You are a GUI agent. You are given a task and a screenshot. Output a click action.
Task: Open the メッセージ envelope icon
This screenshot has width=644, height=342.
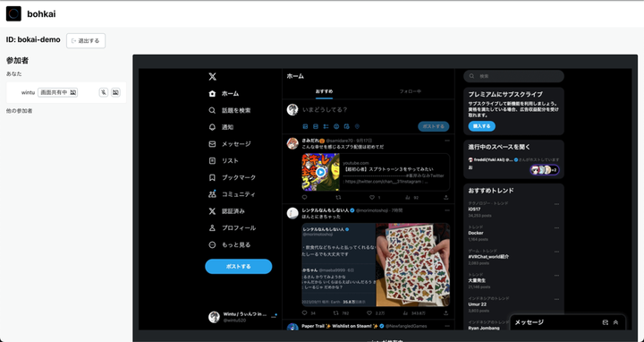(x=212, y=144)
